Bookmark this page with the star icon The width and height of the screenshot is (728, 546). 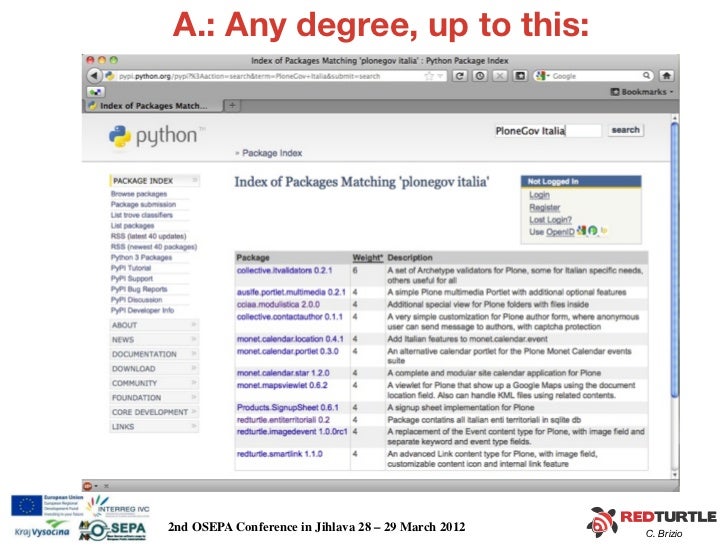pos(429,76)
